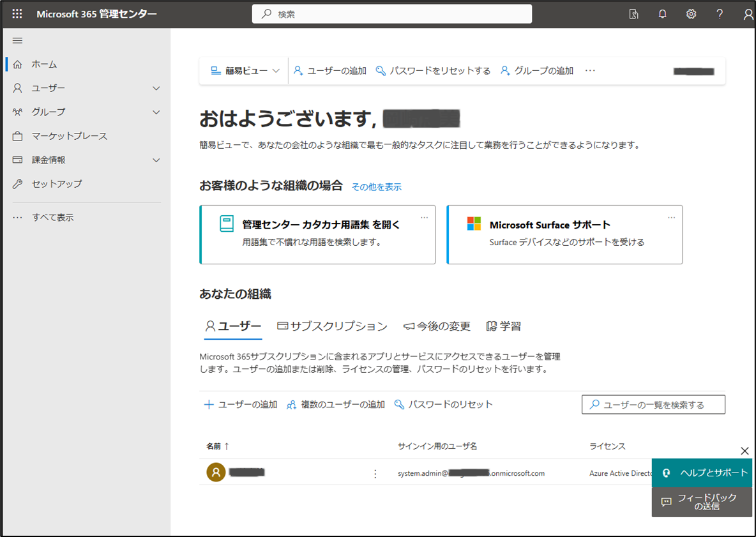
Task: Expand the グループ sidebar section chevron
Action: tap(156, 112)
